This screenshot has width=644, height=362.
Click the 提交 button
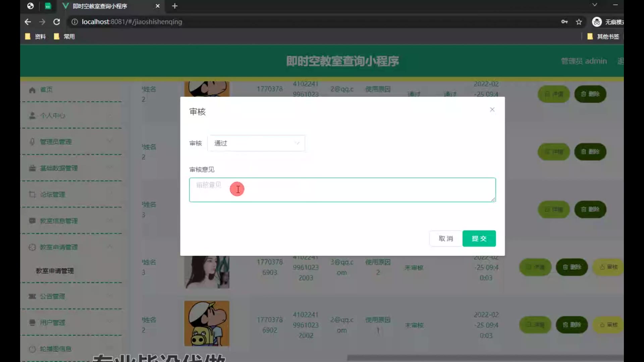click(479, 238)
